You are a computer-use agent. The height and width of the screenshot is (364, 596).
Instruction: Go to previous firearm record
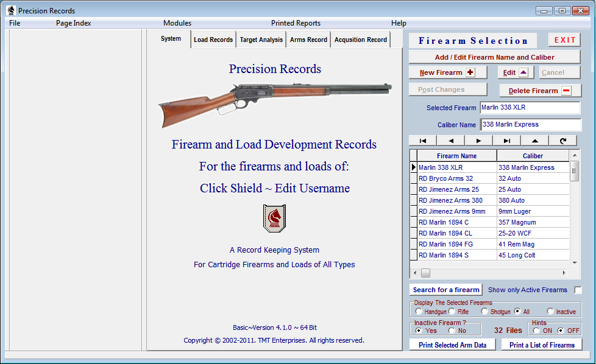click(x=451, y=141)
